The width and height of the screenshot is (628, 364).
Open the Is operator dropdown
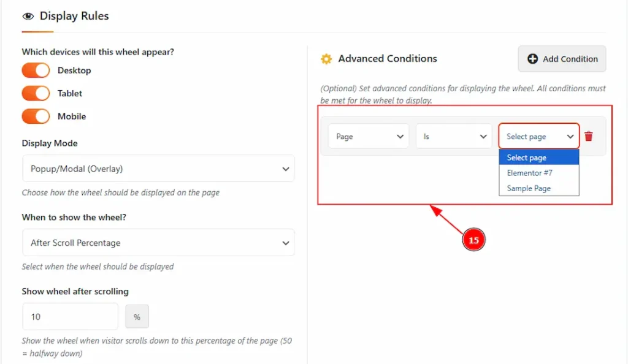coord(454,136)
